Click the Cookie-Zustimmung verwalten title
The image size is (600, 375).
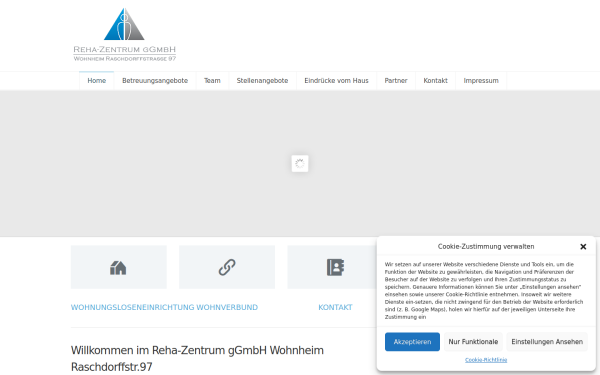pyautogui.click(x=486, y=246)
